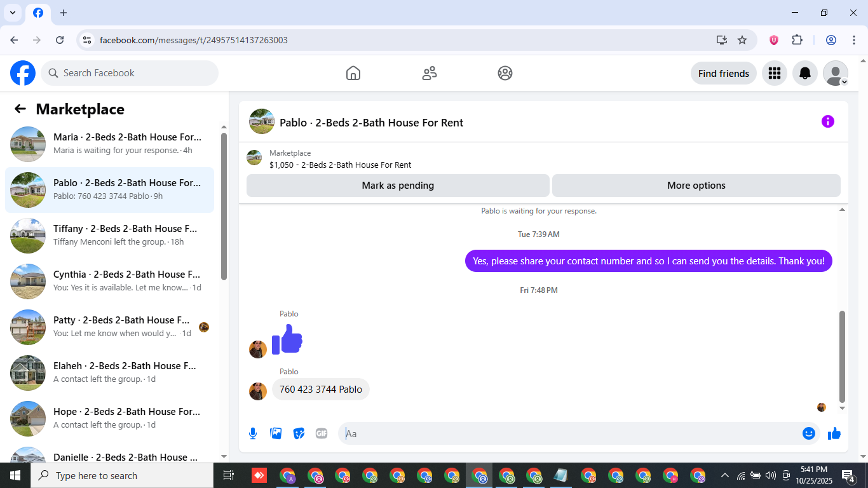Image resolution: width=868 pixels, height=488 pixels.
Task: Open the Windows Start menu
Action: click(x=15, y=475)
